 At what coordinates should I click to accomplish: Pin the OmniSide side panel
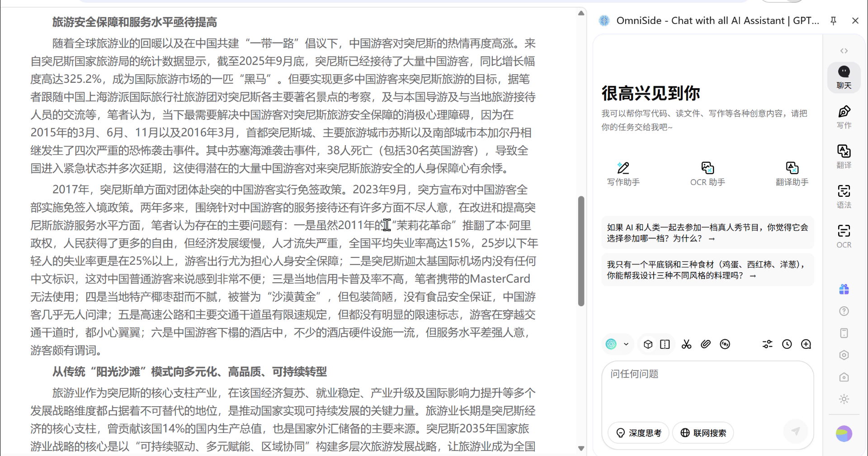(833, 21)
